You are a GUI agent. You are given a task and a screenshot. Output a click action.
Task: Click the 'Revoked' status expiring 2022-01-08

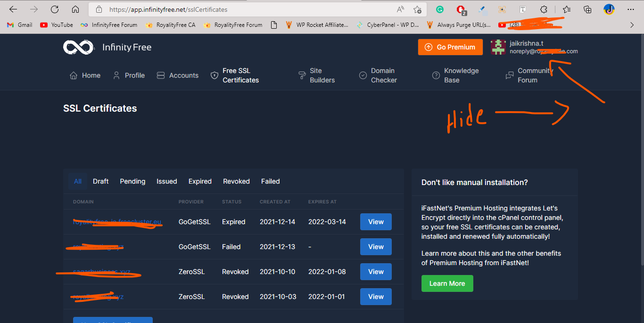(235, 272)
